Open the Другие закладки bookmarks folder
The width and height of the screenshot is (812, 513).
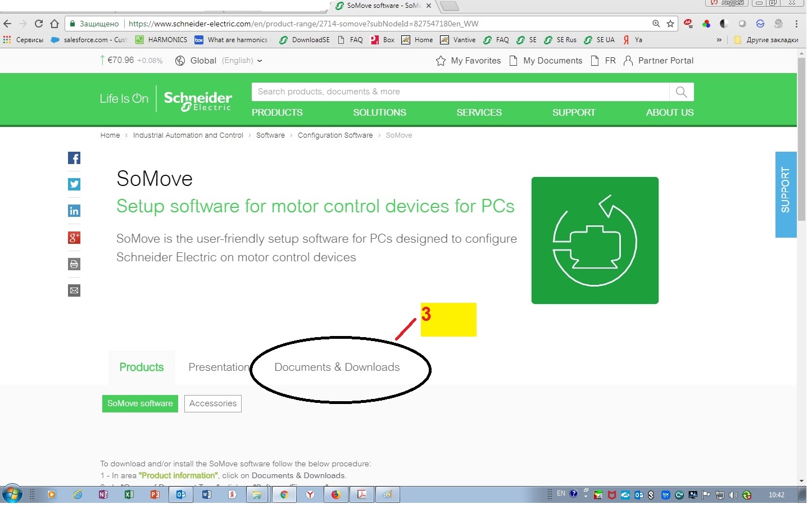tap(766, 40)
